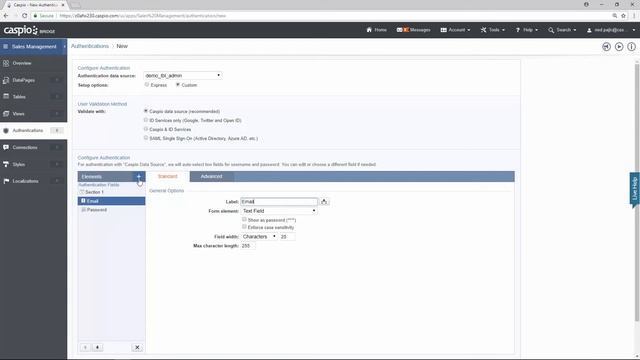Click the move element up arrow
This screenshot has height=360, width=640.
(85, 347)
